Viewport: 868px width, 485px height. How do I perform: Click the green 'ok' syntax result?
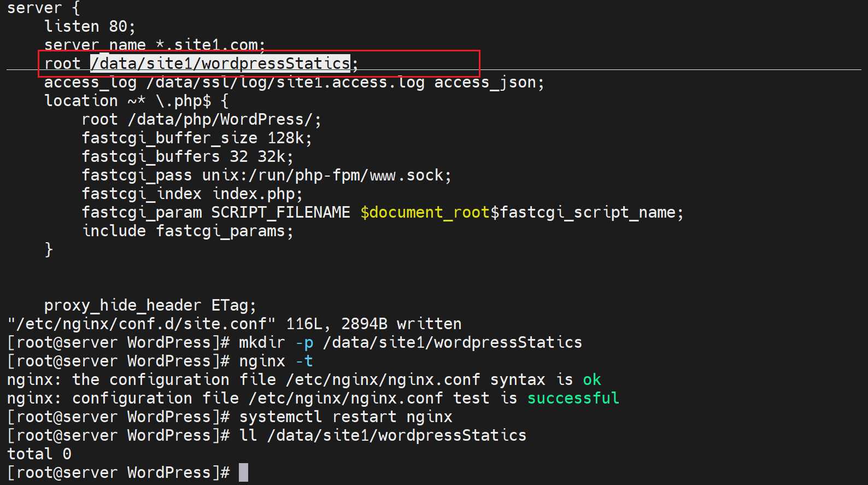click(x=591, y=380)
